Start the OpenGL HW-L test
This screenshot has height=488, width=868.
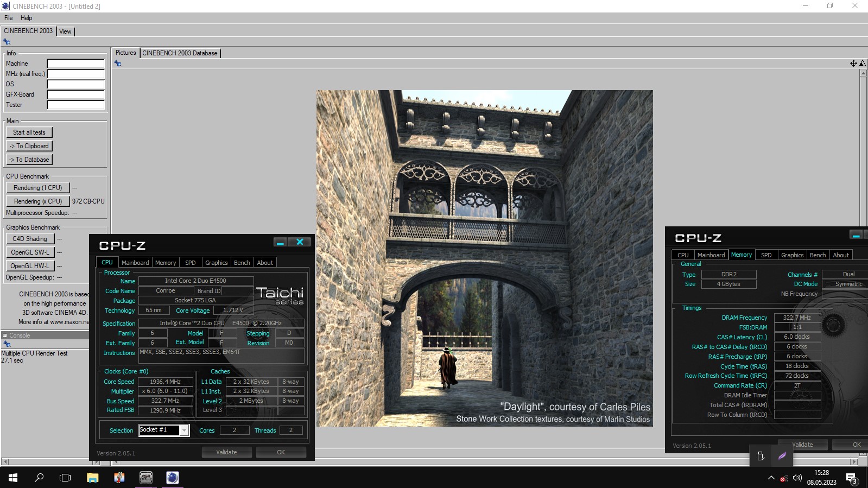[30, 266]
